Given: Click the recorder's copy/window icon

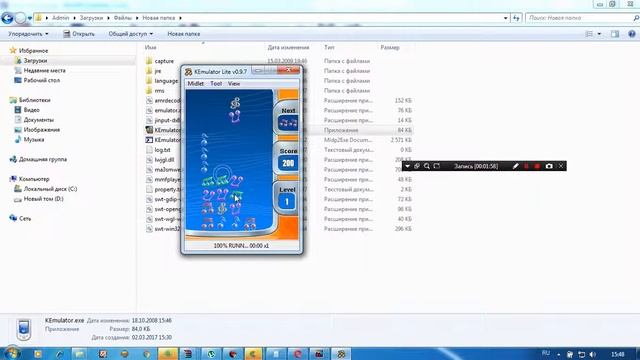Looking at the screenshot, I should (x=417, y=166).
